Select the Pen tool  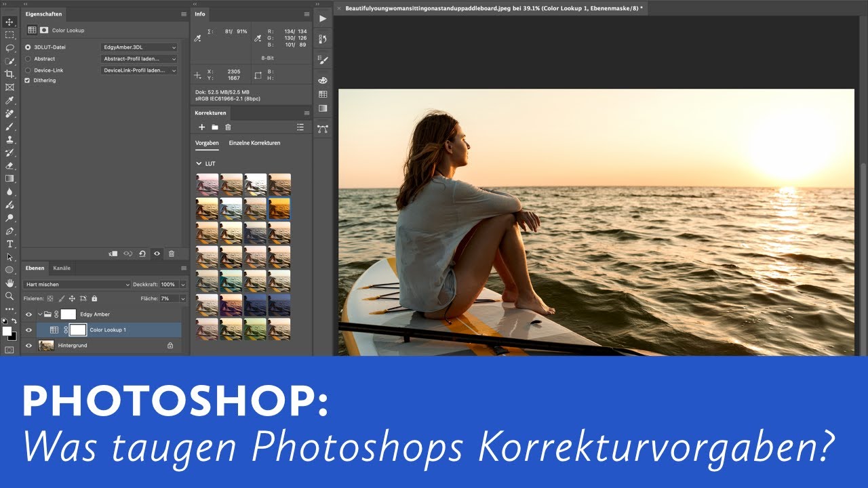point(9,230)
